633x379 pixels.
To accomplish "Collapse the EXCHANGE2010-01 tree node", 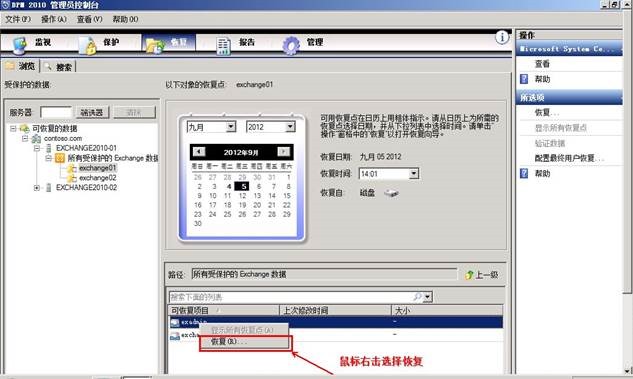I will point(37,148).
